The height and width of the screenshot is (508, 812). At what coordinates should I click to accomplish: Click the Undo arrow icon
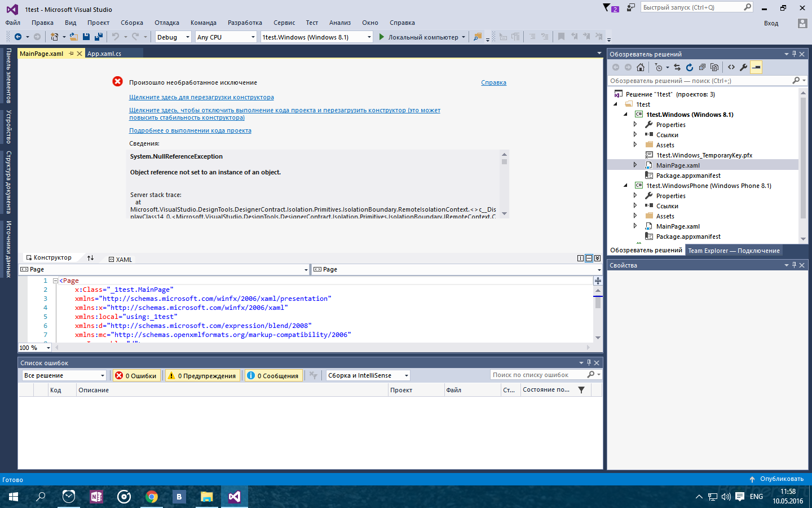115,37
